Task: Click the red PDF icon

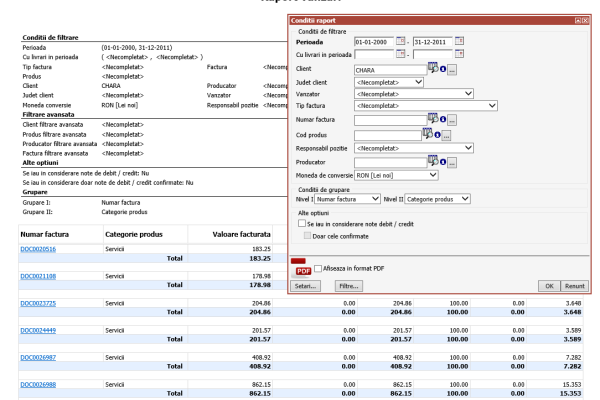Action: click(x=303, y=271)
